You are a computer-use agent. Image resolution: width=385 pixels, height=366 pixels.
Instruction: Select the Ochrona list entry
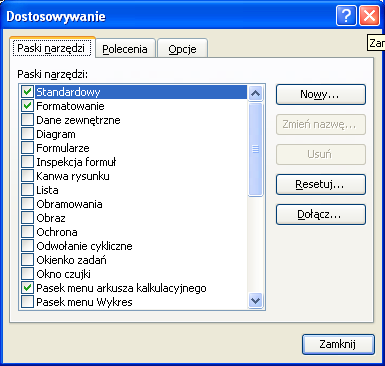(x=57, y=232)
